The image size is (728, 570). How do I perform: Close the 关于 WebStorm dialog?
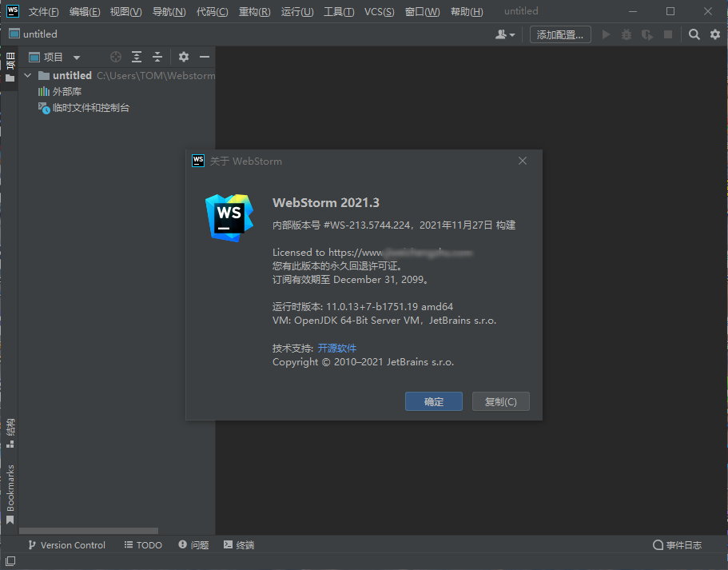coord(523,161)
